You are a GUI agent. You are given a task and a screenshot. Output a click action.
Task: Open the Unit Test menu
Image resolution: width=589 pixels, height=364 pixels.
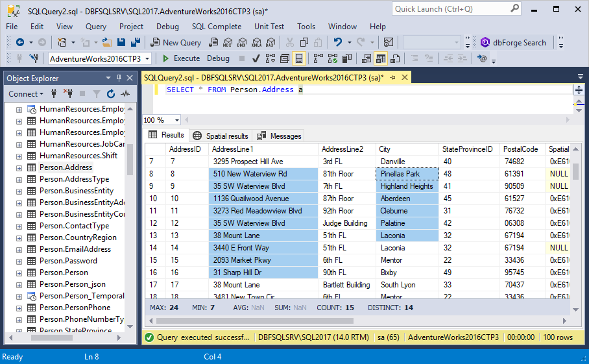pos(269,27)
